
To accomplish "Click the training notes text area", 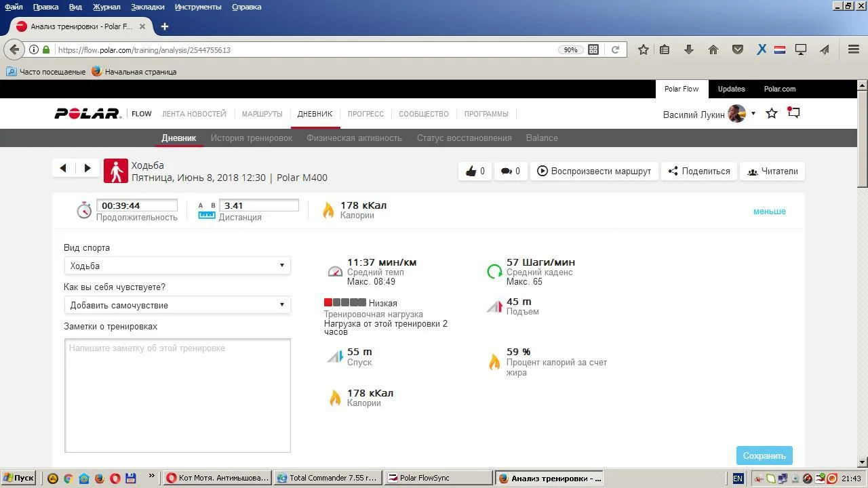I will tap(178, 395).
